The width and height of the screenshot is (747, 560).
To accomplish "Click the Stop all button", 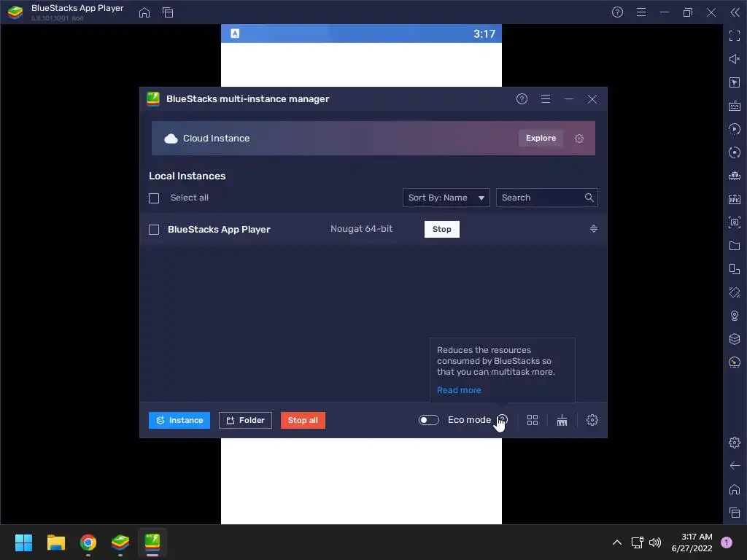I will click(303, 421).
